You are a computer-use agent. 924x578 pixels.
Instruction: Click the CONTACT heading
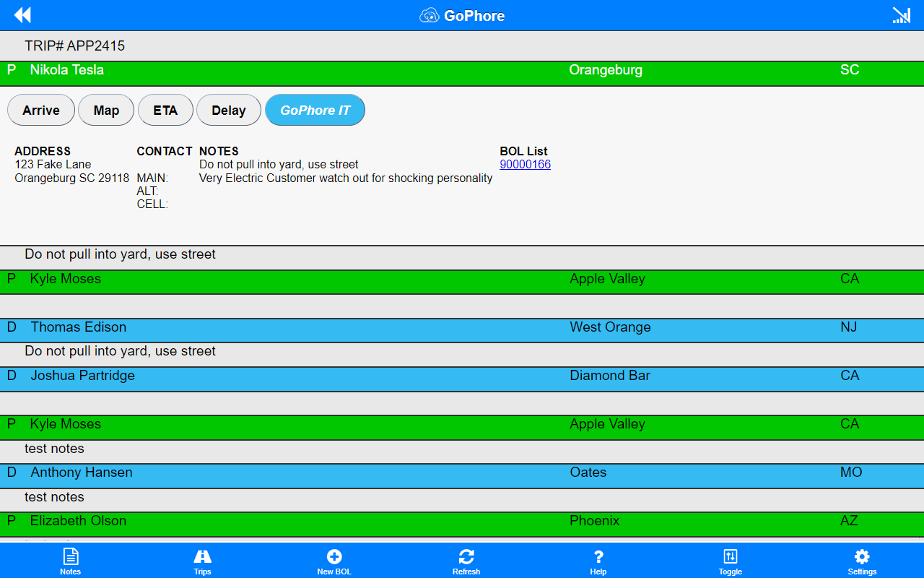[x=165, y=152]
